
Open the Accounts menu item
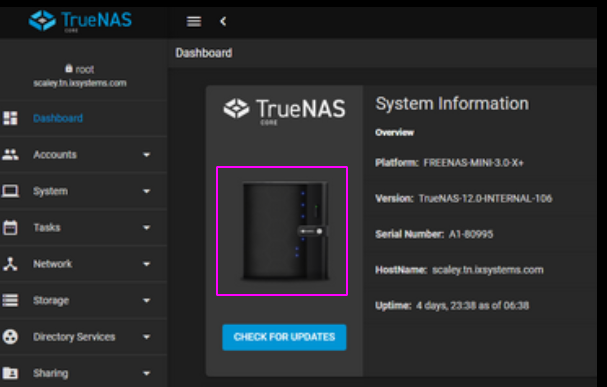[x=83, y=154]
